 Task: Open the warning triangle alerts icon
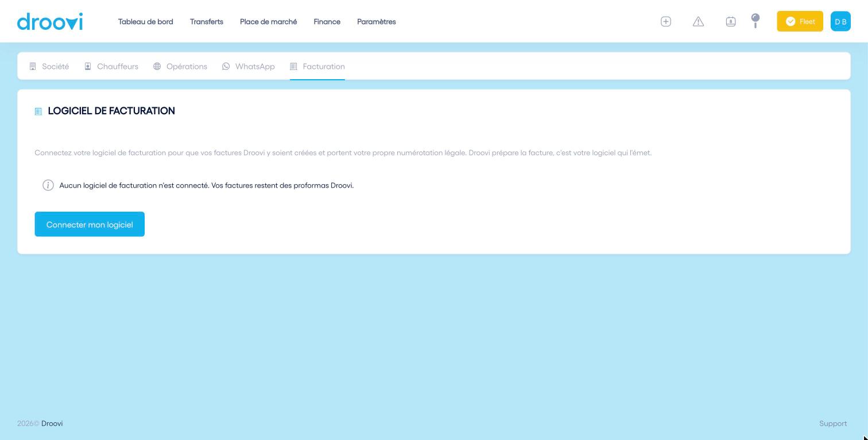point(698,22)
